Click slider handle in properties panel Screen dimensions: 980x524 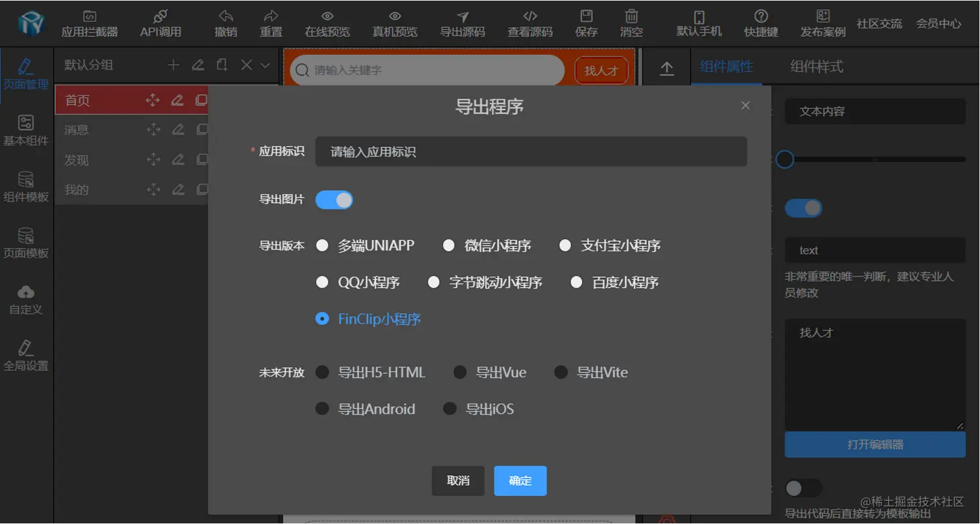coord(785,159)
